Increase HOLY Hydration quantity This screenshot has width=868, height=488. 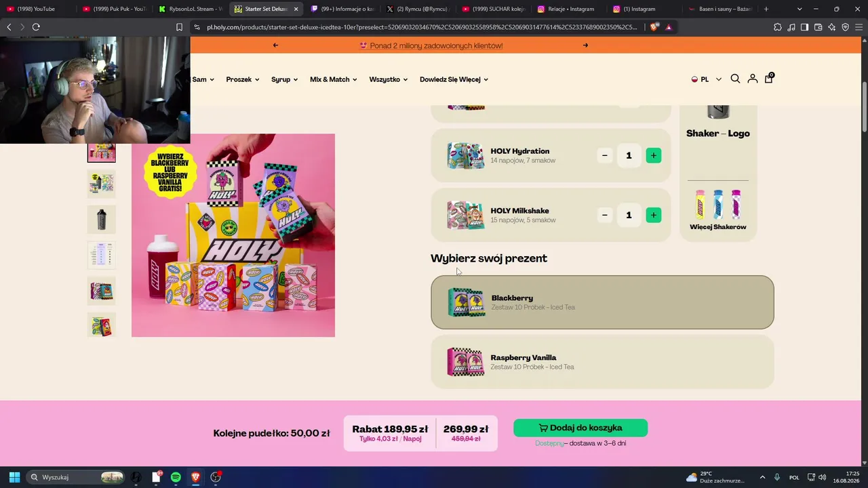click(x=653, y=156)
